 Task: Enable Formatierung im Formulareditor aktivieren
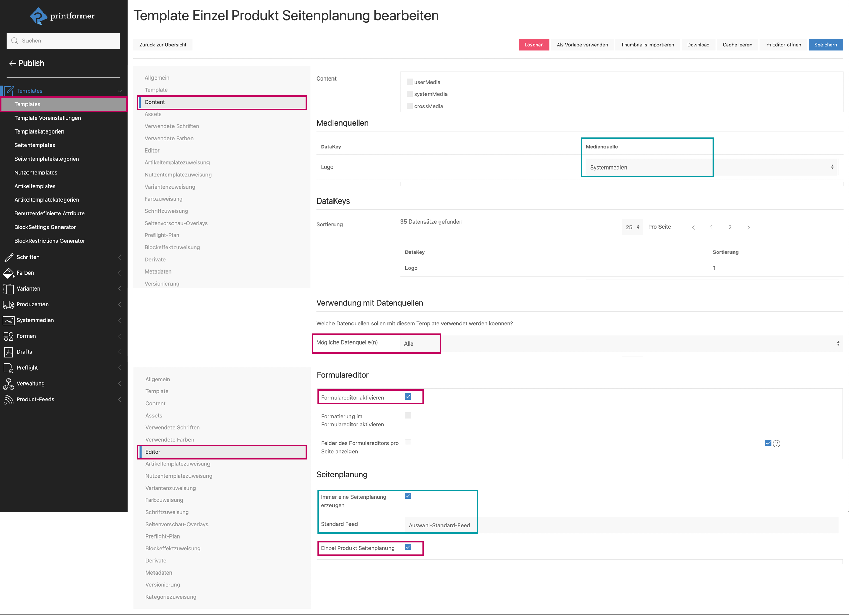pos(408,415)
